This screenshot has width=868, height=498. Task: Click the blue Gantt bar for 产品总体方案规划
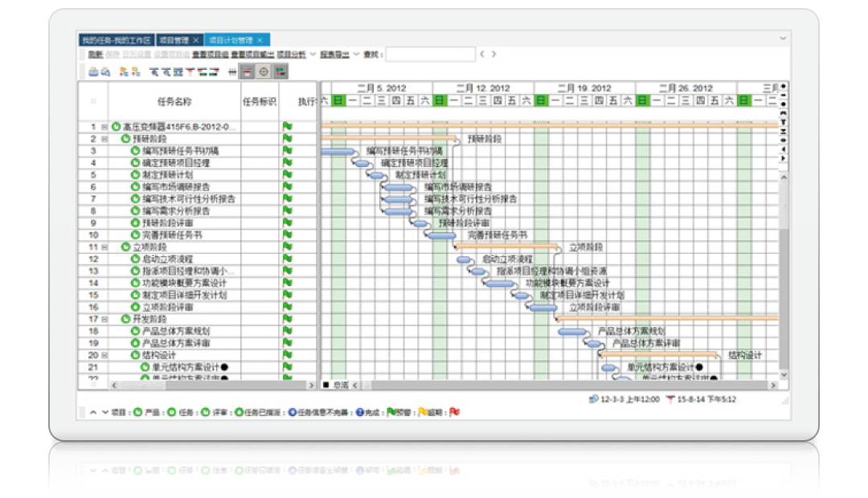pos(573,332)
